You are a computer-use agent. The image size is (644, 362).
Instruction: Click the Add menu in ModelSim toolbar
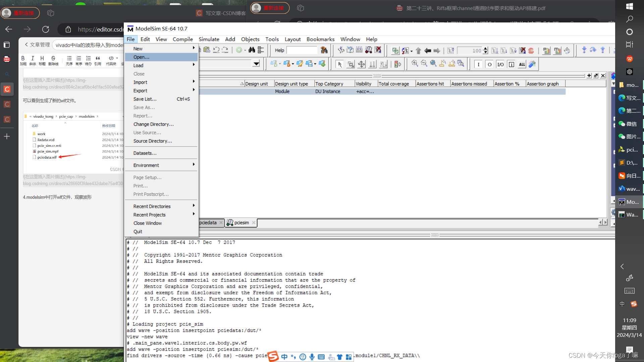(x=229, y=39)
